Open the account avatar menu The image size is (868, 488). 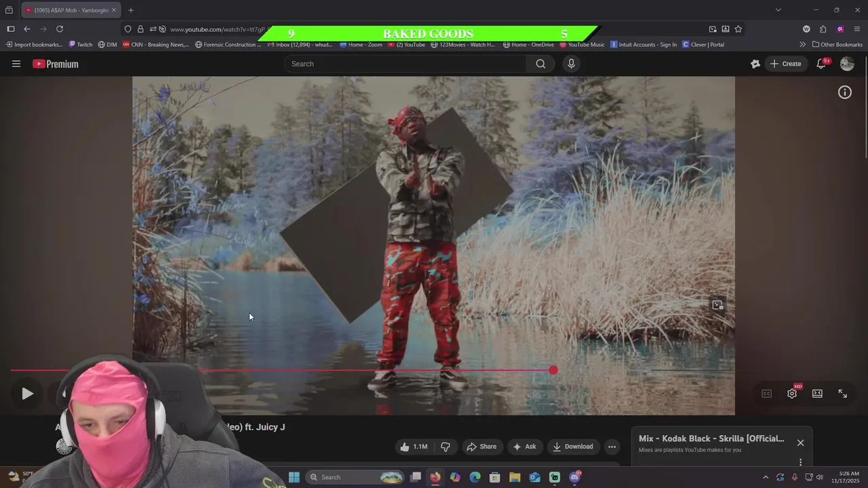click(x=847, y=64)
